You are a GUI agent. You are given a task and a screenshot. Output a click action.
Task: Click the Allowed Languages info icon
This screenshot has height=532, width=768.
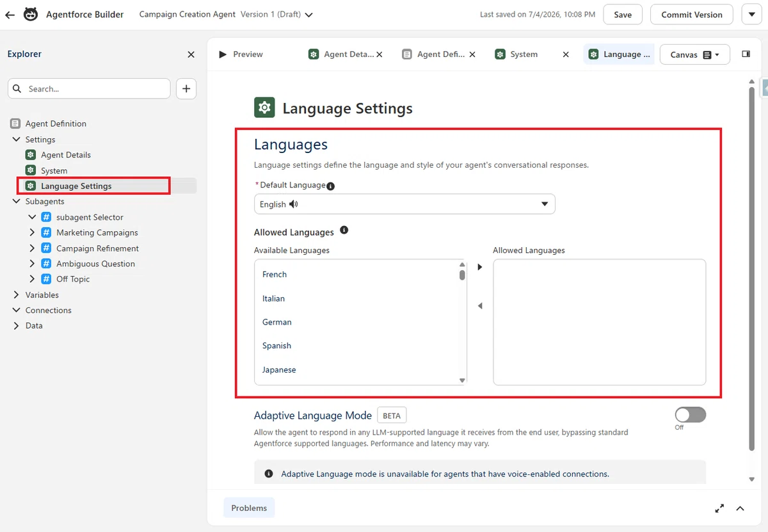click(344, 230)
